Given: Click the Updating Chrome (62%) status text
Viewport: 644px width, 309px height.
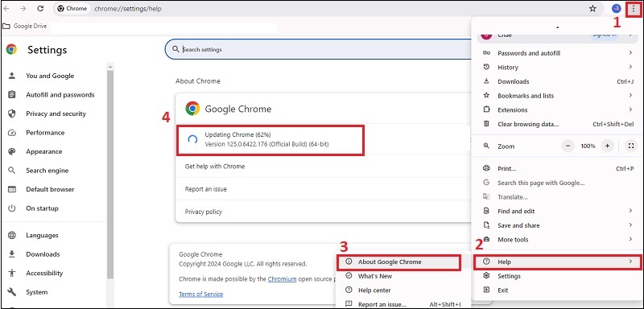Looking at the screenshot, I should tap(237, 134).
